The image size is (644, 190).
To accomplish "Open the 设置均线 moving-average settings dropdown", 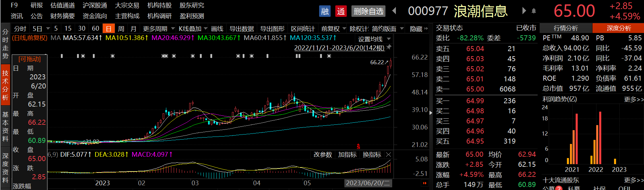I will [x=374, y=39].
